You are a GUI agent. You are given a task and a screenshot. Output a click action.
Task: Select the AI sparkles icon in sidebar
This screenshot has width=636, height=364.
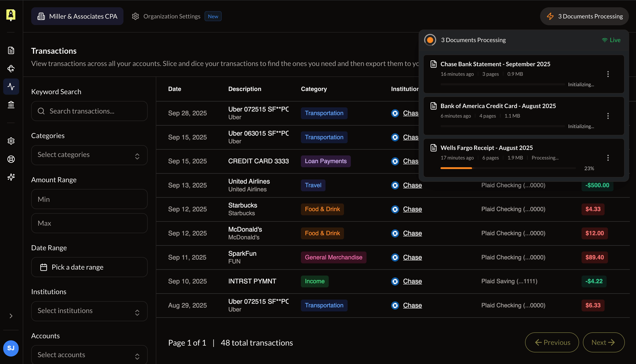click(11, 177)
